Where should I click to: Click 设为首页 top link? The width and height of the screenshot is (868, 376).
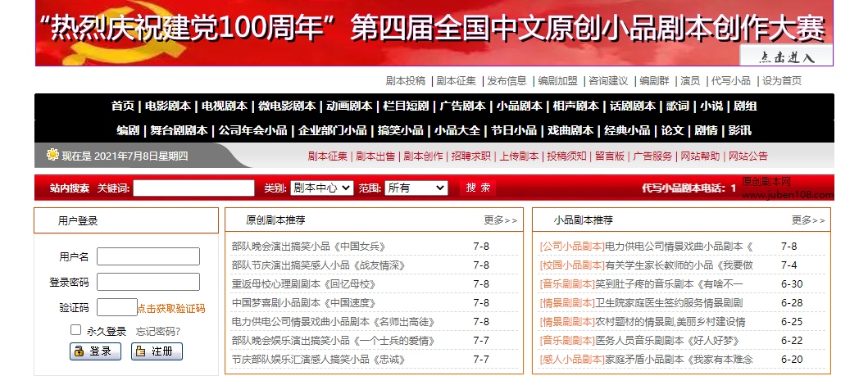pyautogui.click(x=782, y=81)
